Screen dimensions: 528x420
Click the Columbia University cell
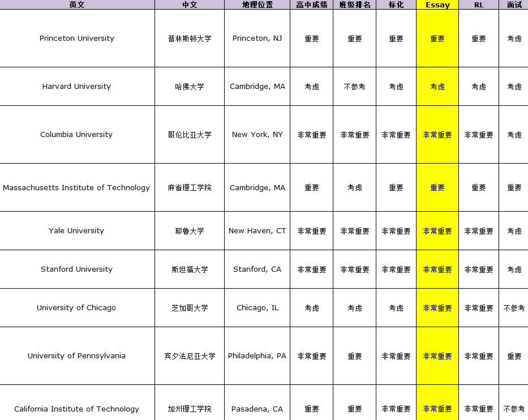[77, 134]
